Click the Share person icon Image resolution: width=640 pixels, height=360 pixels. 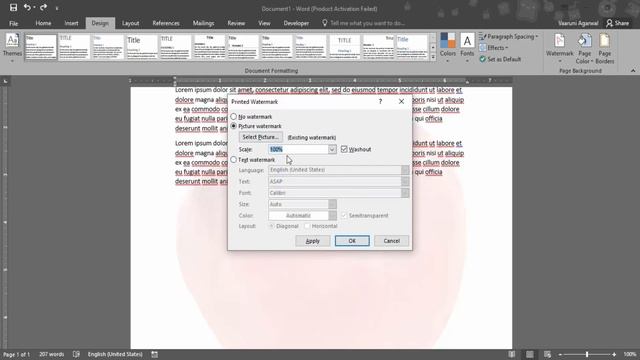(609, 23)
